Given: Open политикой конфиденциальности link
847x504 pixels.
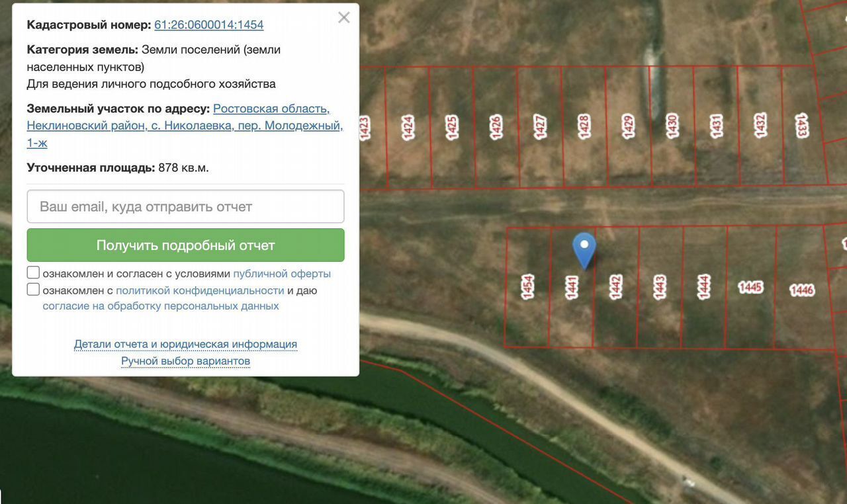Looking at the screenshot, I should pos(200,290).
